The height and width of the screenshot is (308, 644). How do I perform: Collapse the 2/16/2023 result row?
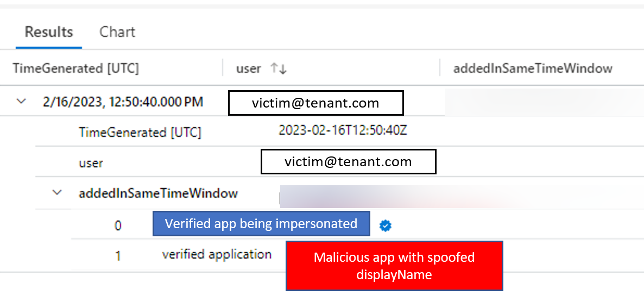coord(22,102)
